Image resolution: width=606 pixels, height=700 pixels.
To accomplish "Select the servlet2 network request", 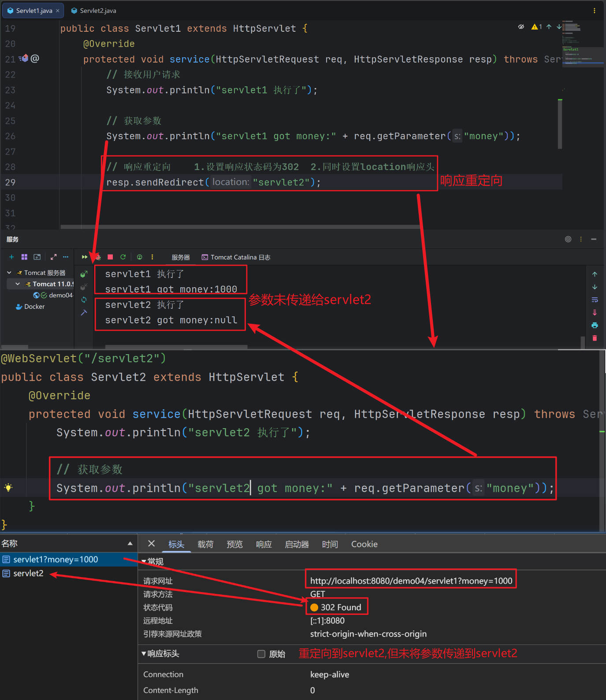I will coord(28,573).
